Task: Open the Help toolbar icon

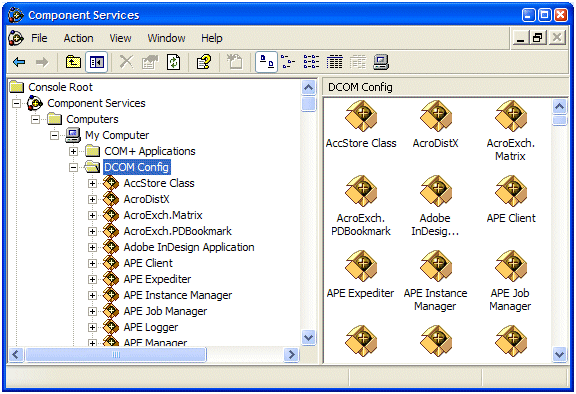Action: click(204, 62)
